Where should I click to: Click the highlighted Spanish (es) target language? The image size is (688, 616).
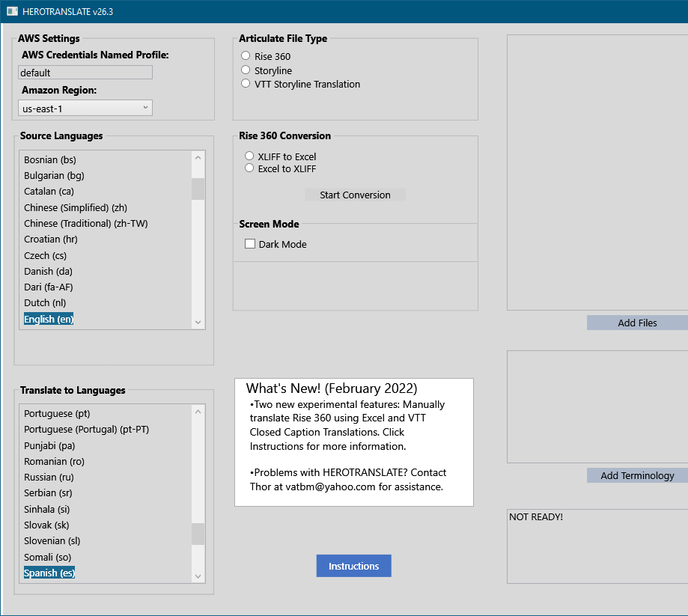pyautogui.click(x=49, y=573)
